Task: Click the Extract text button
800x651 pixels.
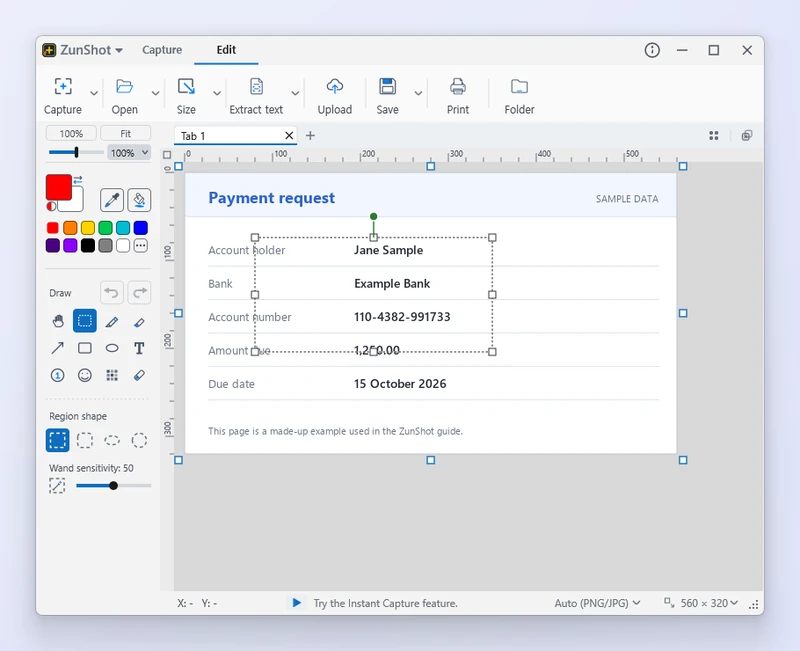Action: click(256, 96)
